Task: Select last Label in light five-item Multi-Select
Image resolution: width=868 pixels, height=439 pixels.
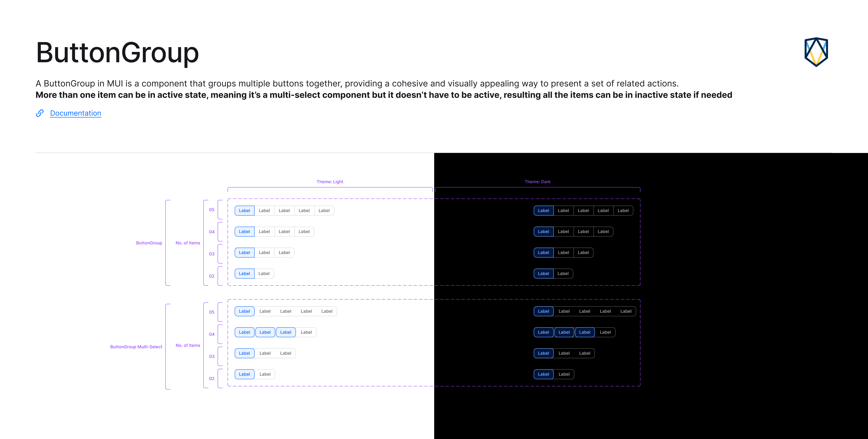Action: pos(327,311)
